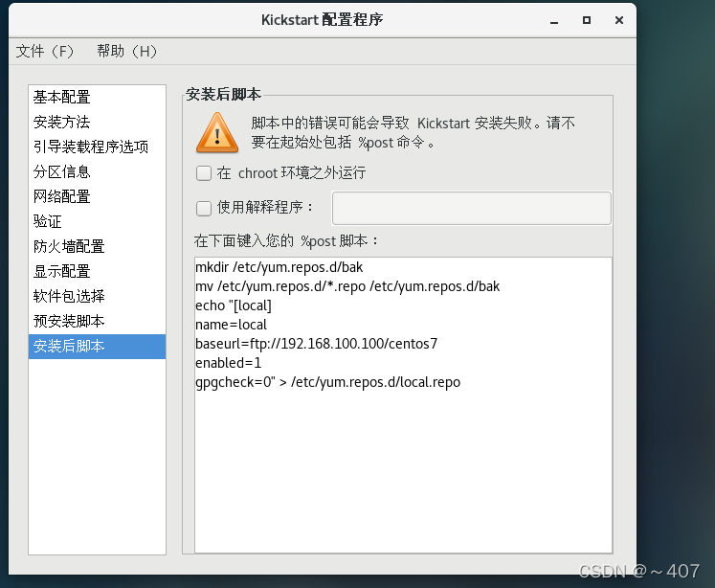Screen dimensions: 715x588
Task: Select 安装方法 in the sidebar
Action: (97, 122)
